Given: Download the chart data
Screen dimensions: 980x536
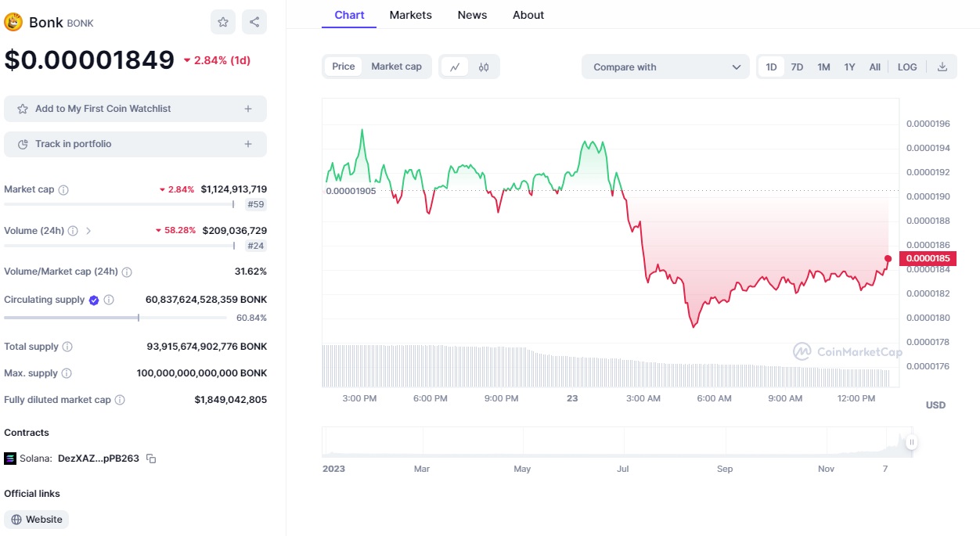Looking at the screenshot, I should coord(942,67).
